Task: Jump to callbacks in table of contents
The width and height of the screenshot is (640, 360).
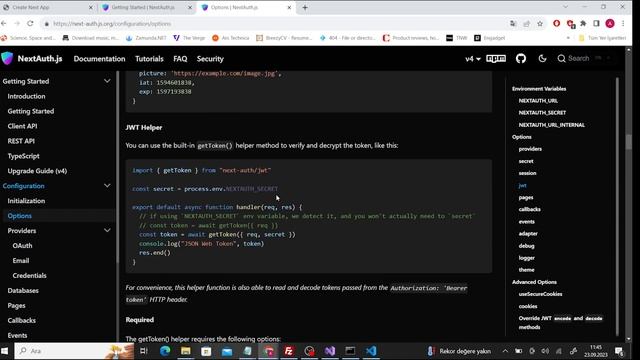Action: click(x=529, y=209)
